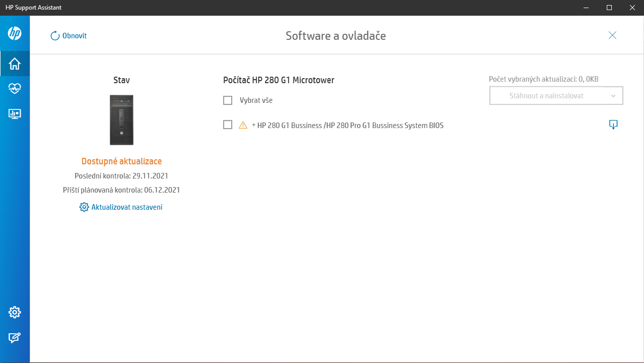This screenshot has height=363, width=644.
Task: Open the monitor dashboard icon in sidebar
Action: coord(15,114)
